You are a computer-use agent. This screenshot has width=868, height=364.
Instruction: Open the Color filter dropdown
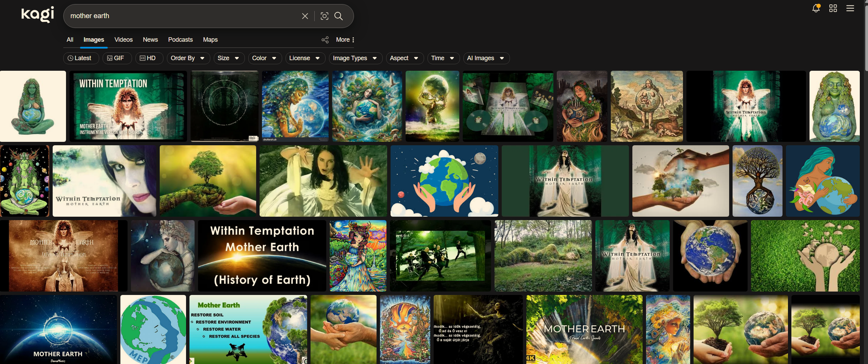click(264, 58)
